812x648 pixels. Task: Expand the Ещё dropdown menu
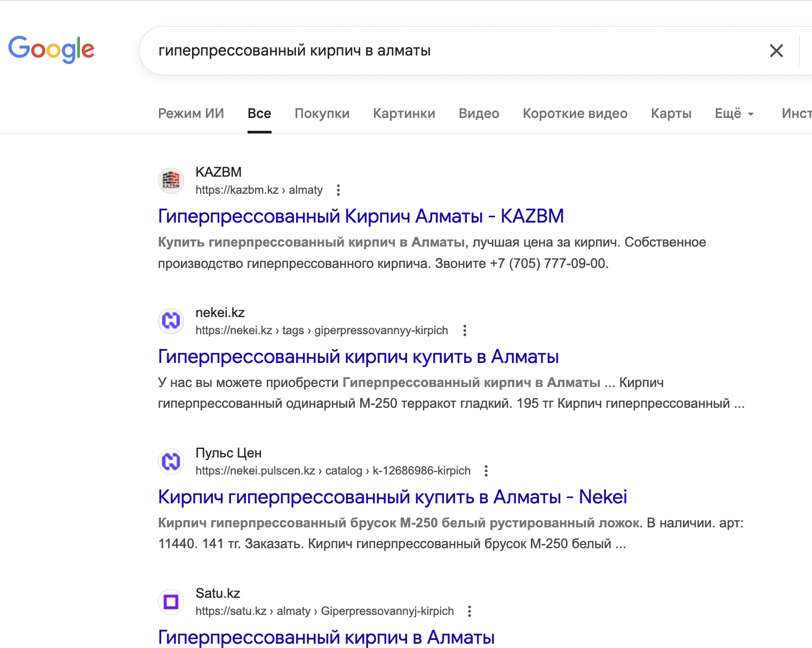coord(734,114)
